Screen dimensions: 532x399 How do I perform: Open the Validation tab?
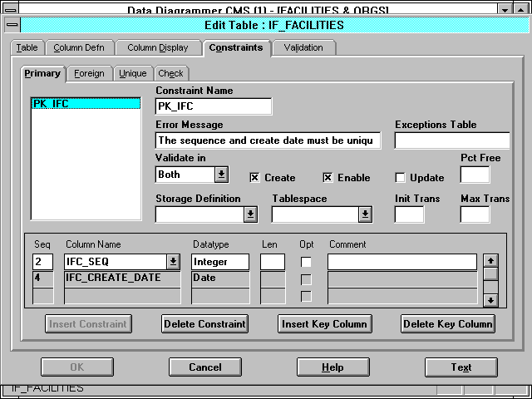coord(303,48)
